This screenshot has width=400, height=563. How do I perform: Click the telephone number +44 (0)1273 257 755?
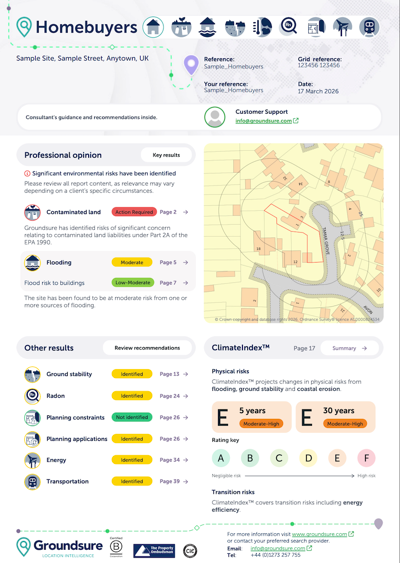(x=275, y=555)
